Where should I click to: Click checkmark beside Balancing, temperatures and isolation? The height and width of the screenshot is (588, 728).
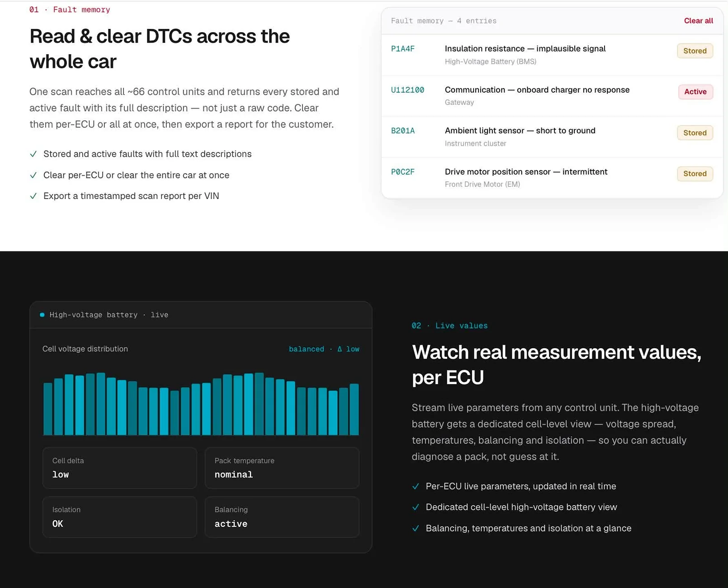coord(416,528)
